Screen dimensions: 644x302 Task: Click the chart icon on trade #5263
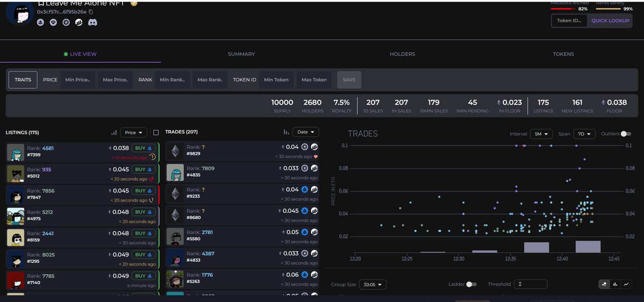314,275
